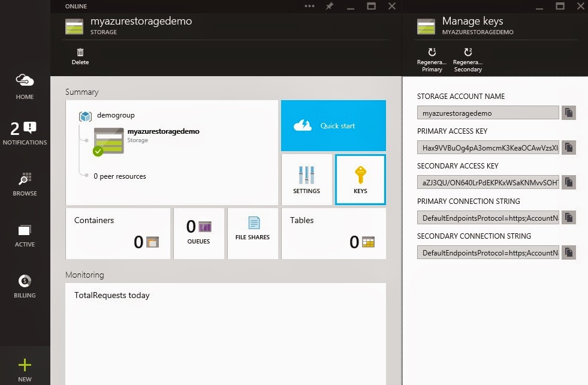588x385 pixels.
Task: Click the storage account name field
Action: (x=488, y=113)
